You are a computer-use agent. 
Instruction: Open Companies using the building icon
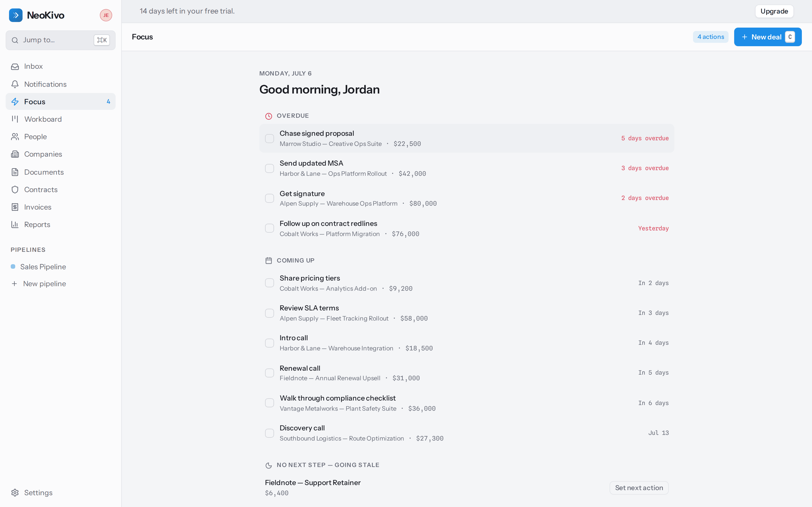(15, 154)
